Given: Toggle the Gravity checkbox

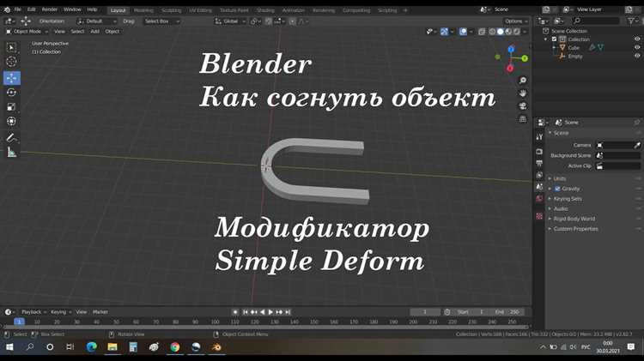Looking at the screenshot, I should pyautogui.click(x=557, y=189).
